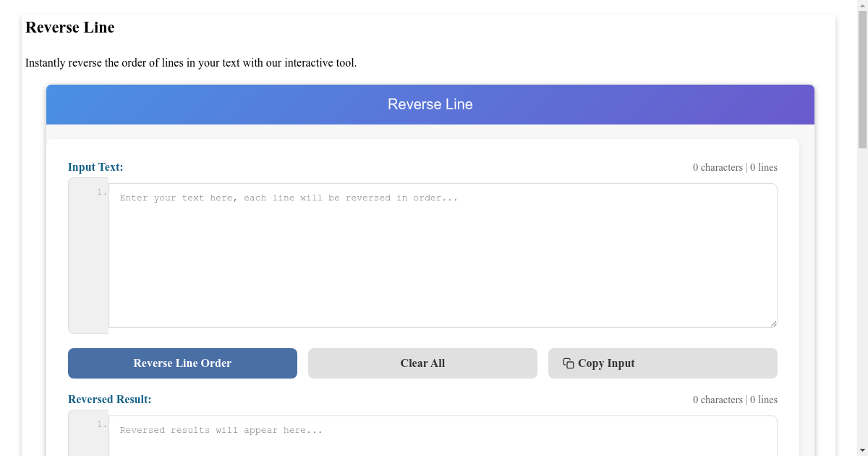Click the copy icon on Copy Input button
This screenshot has height=456, width=868.
(567, 363)
